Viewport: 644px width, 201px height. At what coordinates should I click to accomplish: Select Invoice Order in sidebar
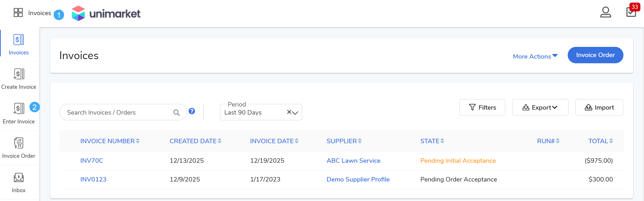(19, 148)
